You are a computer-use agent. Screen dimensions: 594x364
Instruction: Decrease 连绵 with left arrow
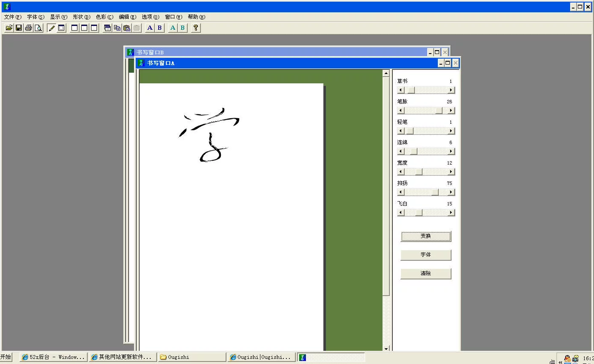click(400, 151)
